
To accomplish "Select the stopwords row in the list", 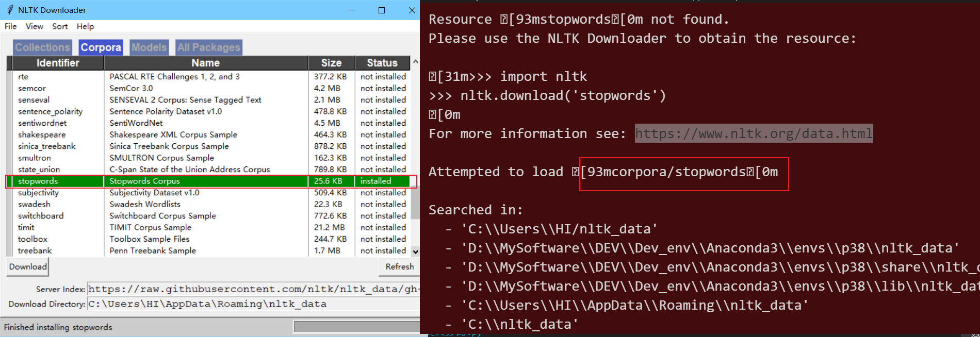I will click(x=208, y=181).
